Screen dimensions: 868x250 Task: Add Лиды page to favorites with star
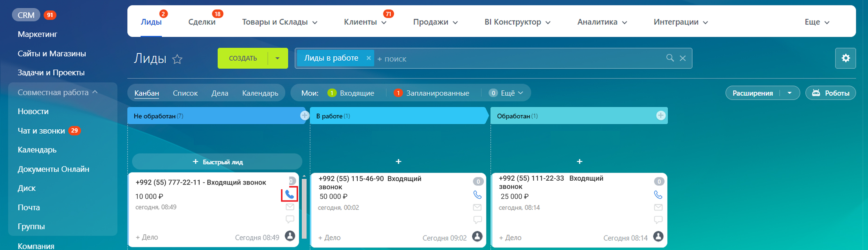[177, 59]
